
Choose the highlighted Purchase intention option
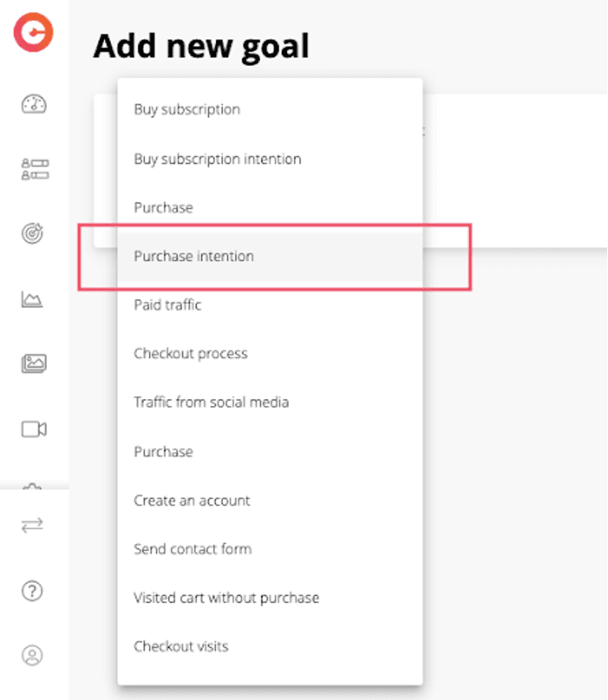[x=270, y=256]
